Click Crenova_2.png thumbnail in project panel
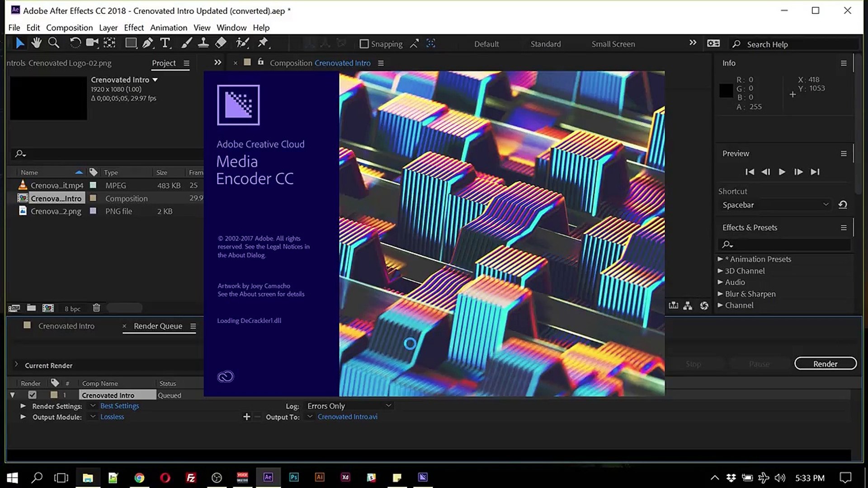The height and width of the screenshot is (488, 868). (23, 211)
